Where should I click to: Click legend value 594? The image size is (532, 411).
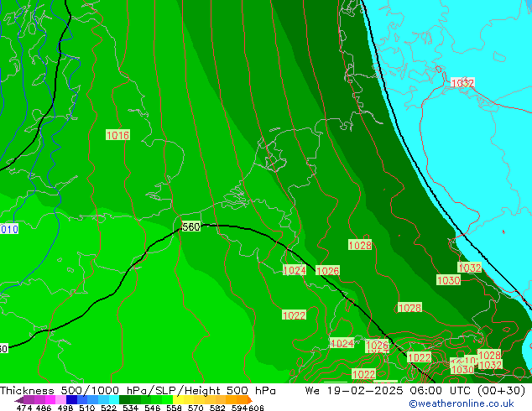239,408
